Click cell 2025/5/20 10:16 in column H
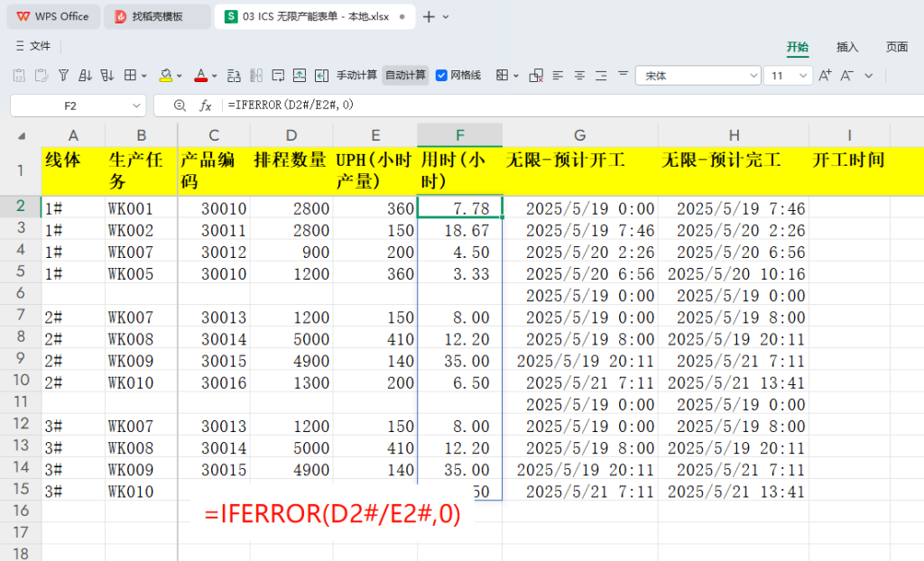The image size is (924, 561). (x=733, y=273)
